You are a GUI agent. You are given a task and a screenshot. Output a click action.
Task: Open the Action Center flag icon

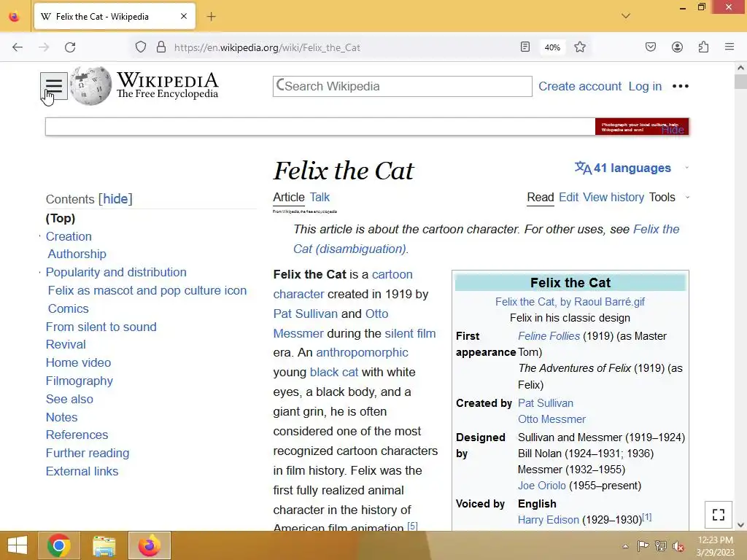point(643,546)
